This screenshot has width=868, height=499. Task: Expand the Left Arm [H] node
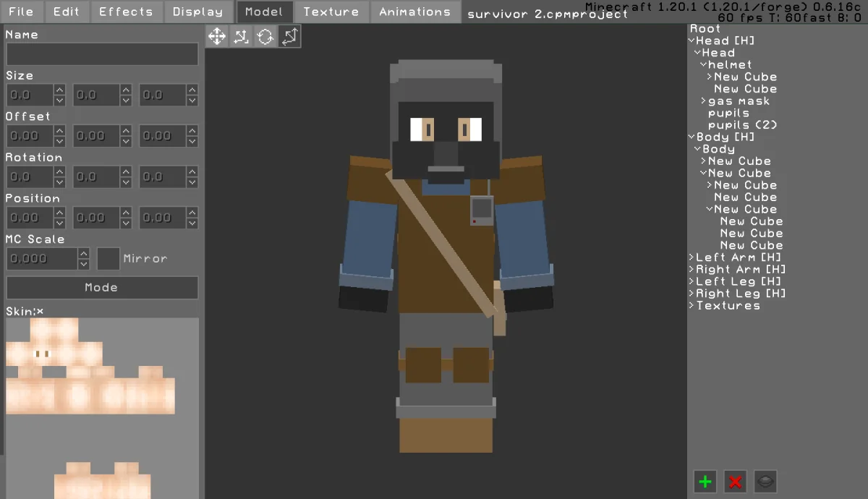pyautogui.click(x=692, y=257)
